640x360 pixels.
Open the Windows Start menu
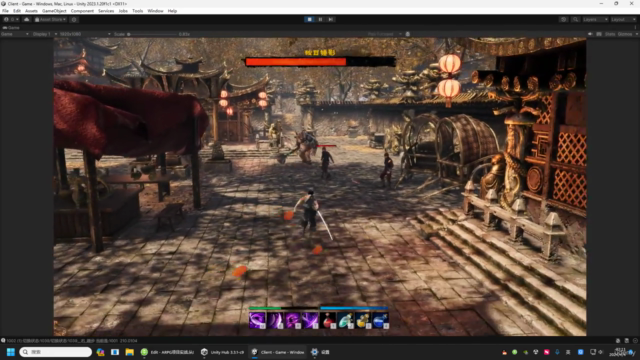coord(11,352)
